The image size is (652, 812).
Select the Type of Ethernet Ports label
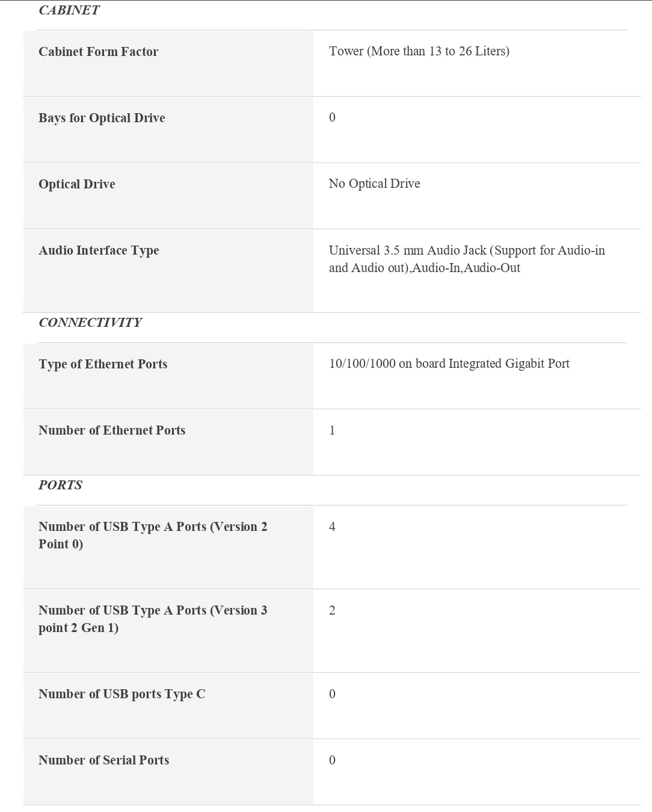tap(103, 364)
